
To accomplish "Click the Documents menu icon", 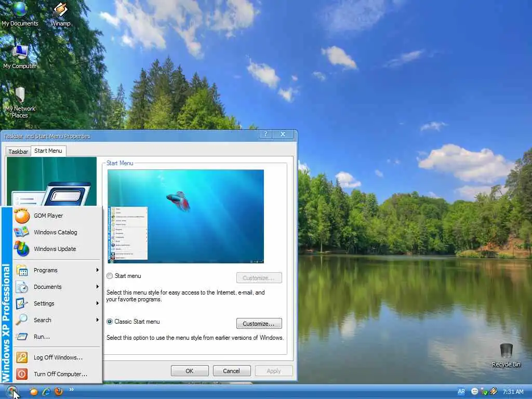I will click(x=22, y=287).
